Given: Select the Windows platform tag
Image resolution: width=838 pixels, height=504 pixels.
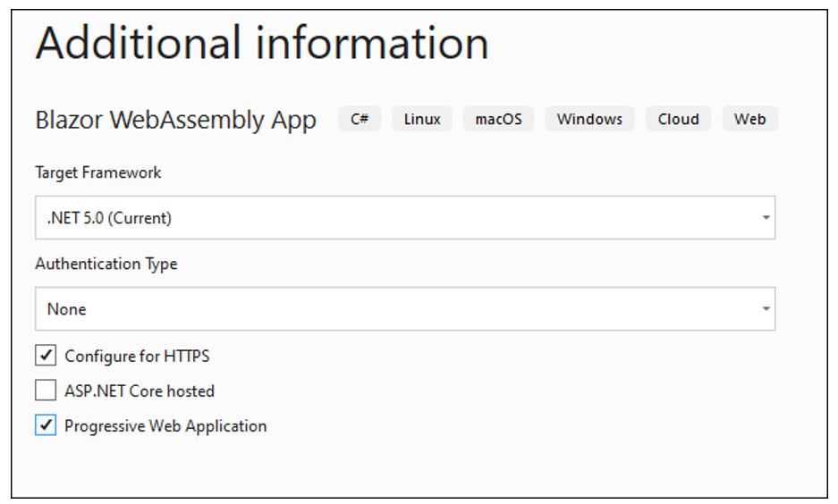Looking at the screenshot, I should pos(589,119).
